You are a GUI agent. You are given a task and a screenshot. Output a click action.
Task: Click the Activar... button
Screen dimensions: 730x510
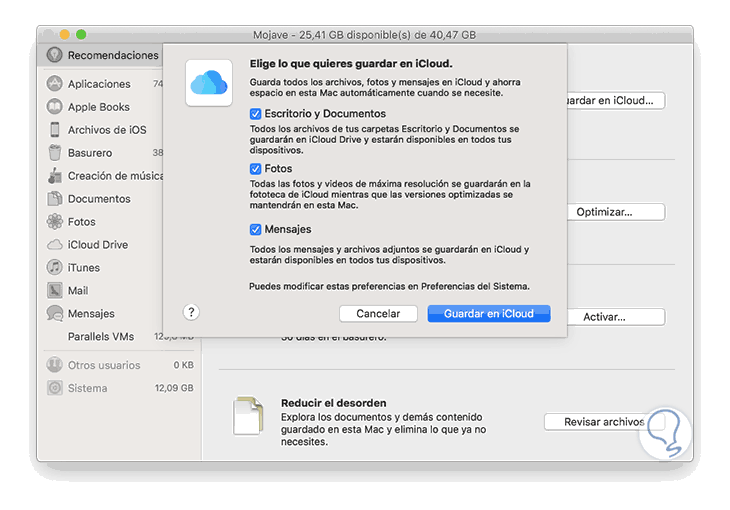coord(616,317)
